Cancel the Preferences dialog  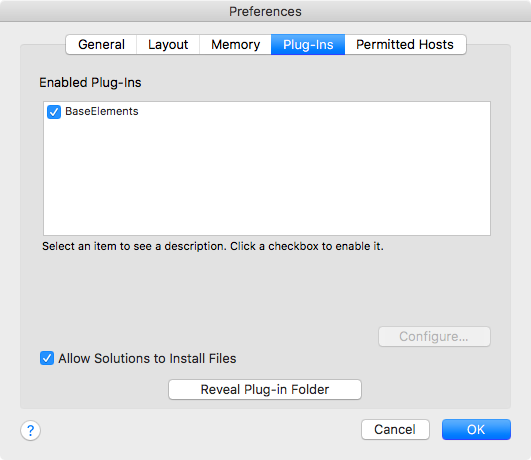click(395, 430)
